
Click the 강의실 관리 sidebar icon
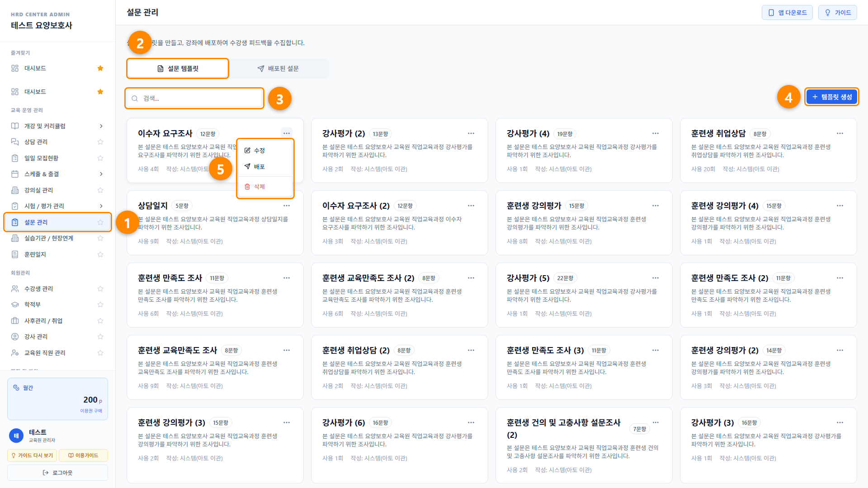point(15,190)
